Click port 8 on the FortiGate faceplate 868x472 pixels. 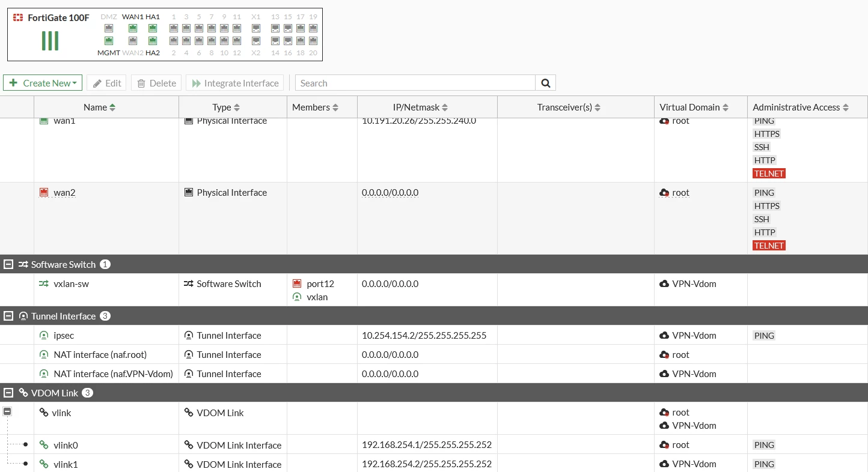coord(212,41)
